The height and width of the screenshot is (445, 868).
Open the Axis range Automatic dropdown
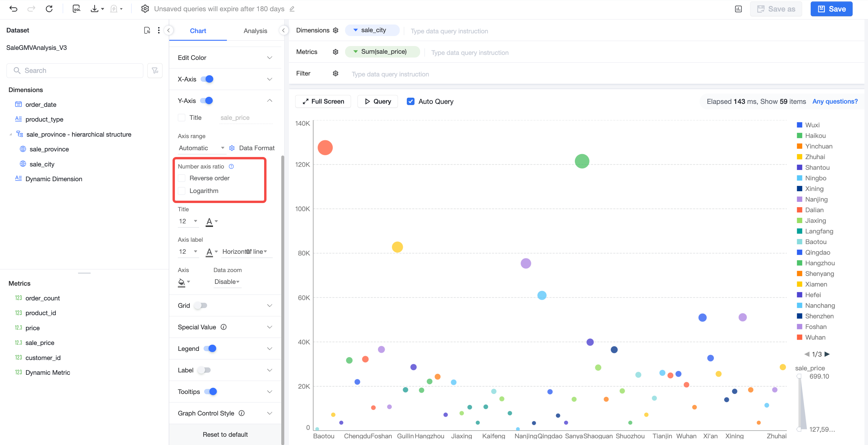coord(201,148)
